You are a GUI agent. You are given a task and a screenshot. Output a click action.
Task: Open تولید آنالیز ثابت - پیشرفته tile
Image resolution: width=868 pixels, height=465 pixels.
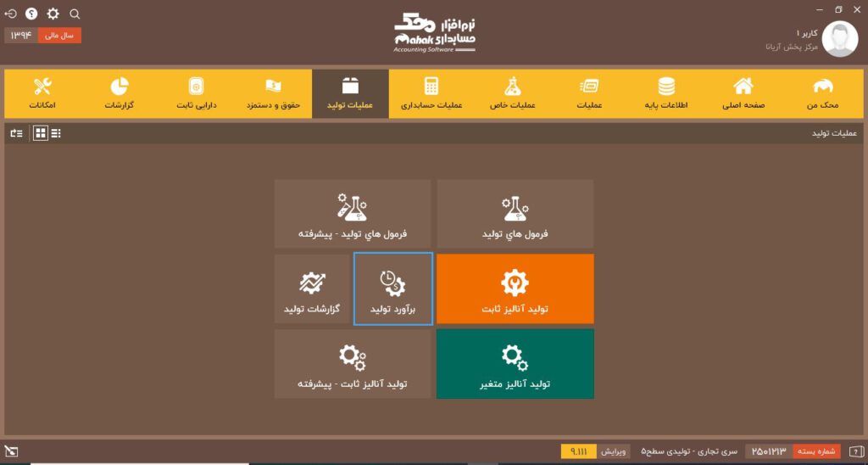click(353, 363)
